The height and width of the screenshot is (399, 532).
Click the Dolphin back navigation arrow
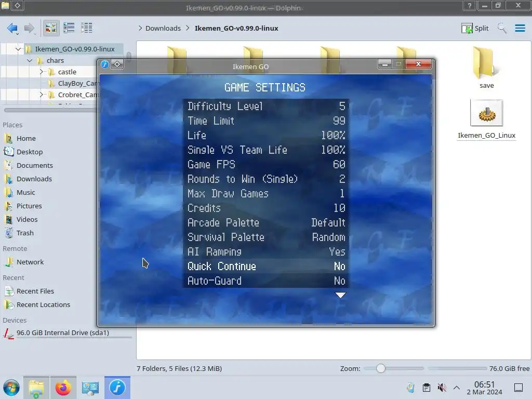[x=12, y=28]
